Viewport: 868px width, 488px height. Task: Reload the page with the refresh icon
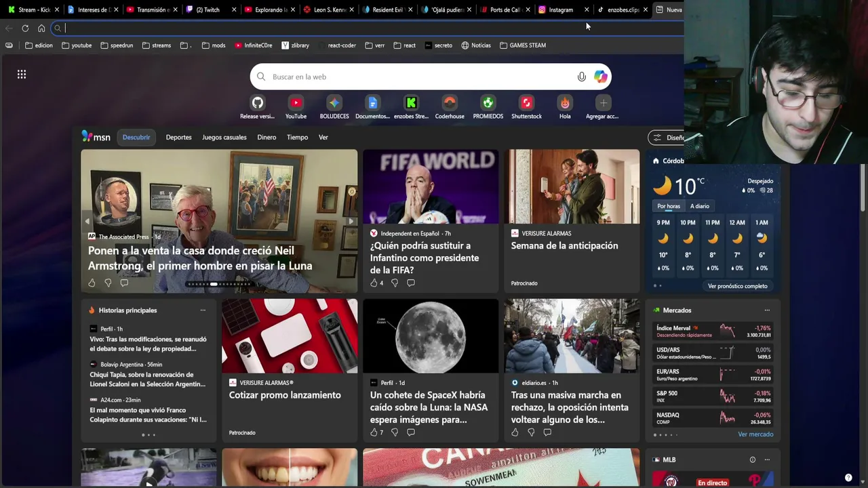[x=25, y=28]
